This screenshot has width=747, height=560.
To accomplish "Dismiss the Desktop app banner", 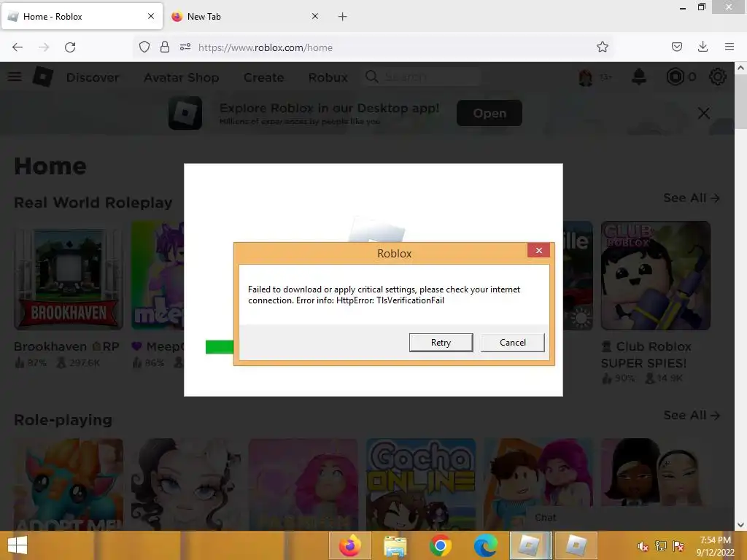I will [x=704, y=113].
